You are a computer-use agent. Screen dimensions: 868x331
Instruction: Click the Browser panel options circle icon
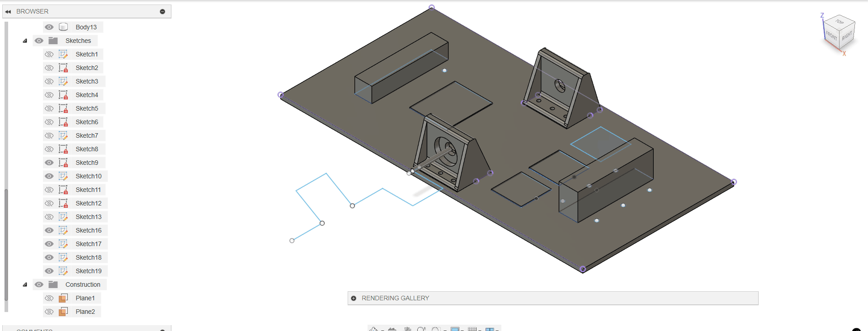click(162, 12)
